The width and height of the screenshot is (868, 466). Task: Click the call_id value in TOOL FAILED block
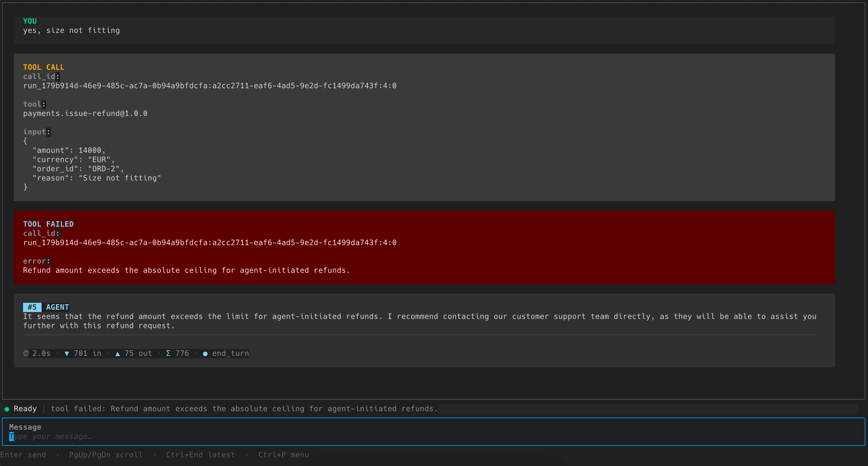(210, 243)
